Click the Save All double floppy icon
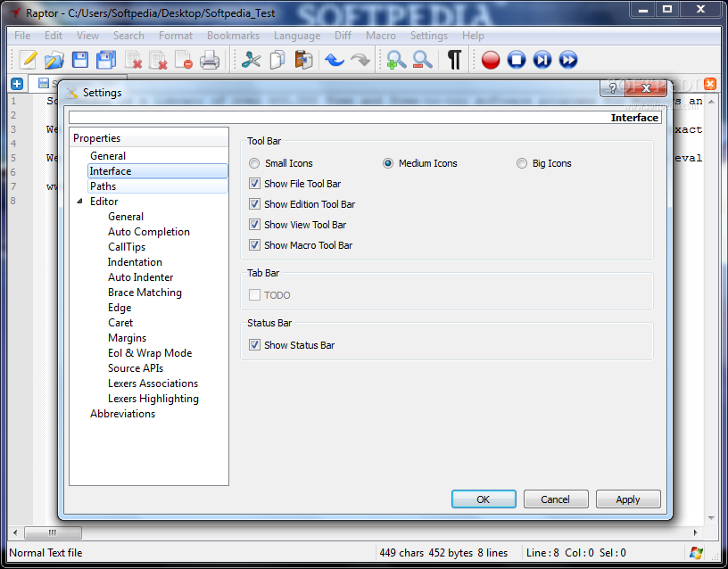 (x=106, y=60)
